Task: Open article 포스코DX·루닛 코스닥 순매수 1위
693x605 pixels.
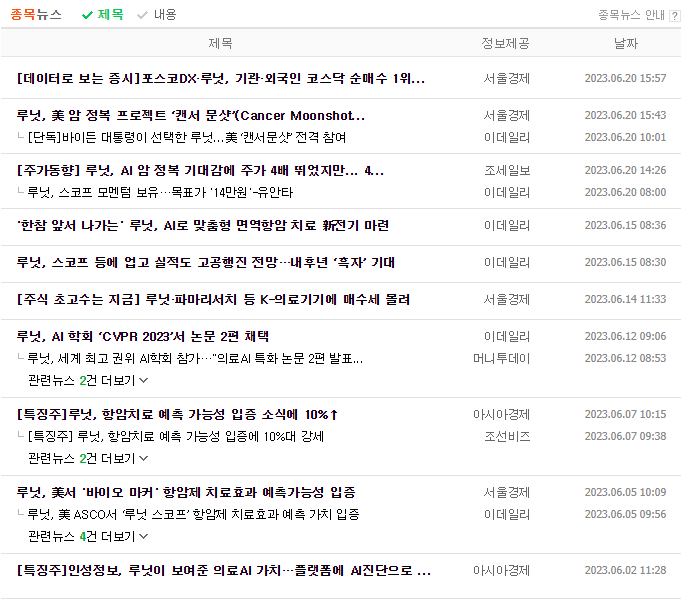Action: (x=221, y=79)
